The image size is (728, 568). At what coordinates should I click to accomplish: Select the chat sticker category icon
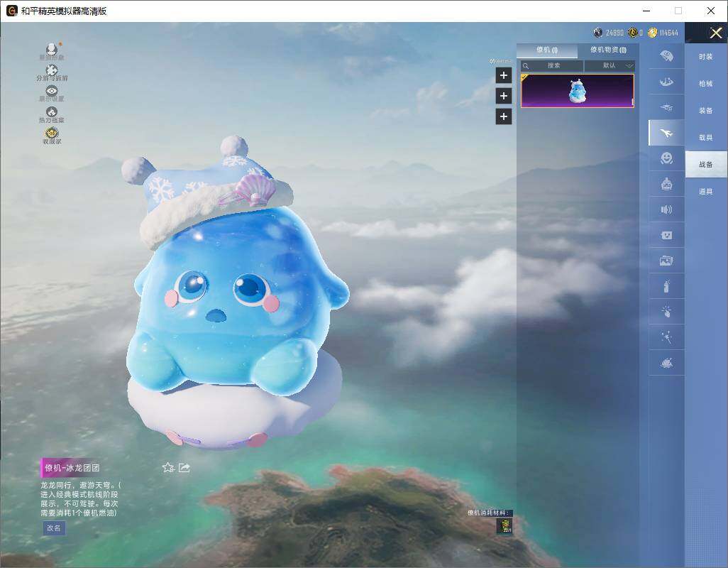tap(666, 235)
